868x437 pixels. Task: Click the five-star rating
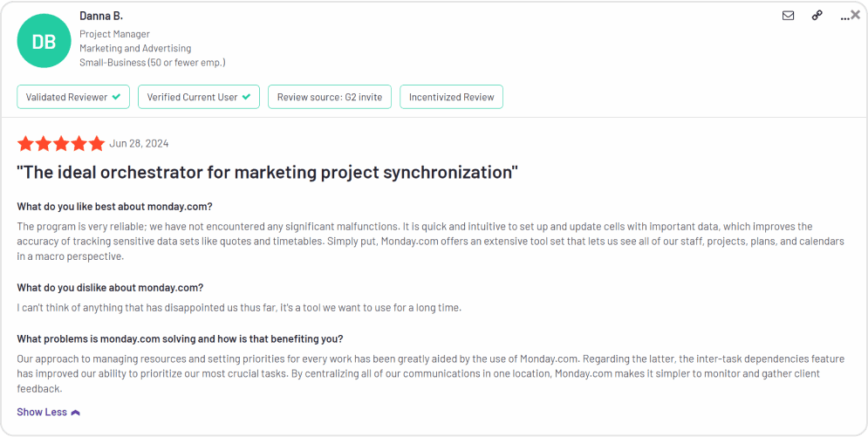[61, 144]
